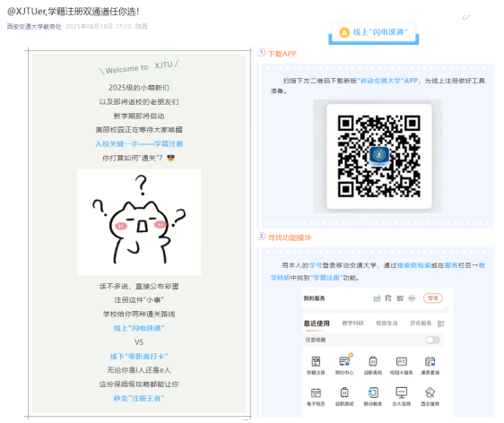The width and height of the screenshot is (504, 423).
Task: Launch the 移动教务 icon
Action: (373, 393)
